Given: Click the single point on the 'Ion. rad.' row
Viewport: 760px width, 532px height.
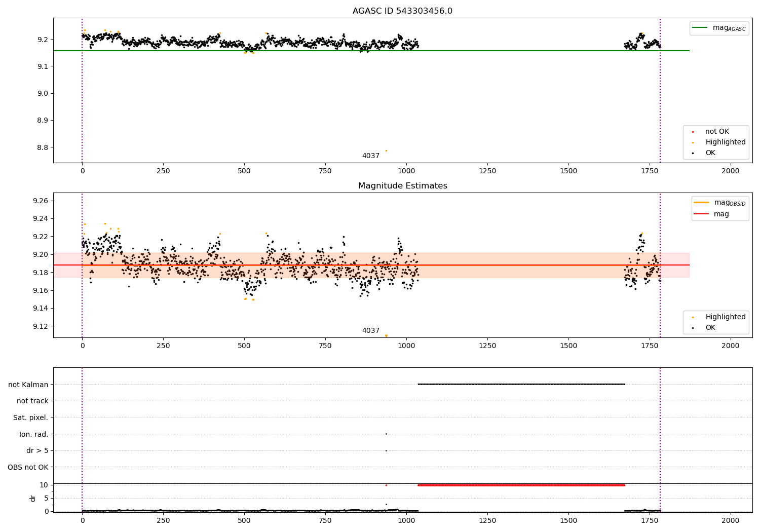Looking at the screenshot, I should tap(386, 434).
